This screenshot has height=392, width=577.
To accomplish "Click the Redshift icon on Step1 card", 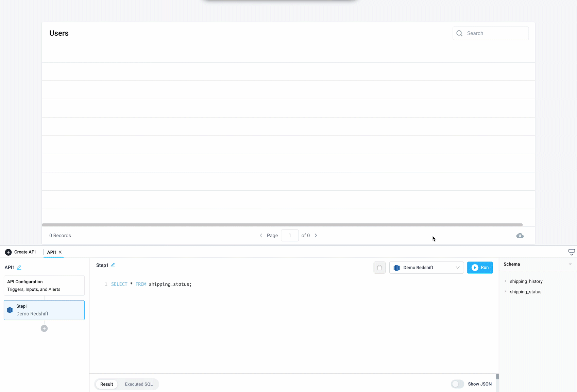I will 10,310.
